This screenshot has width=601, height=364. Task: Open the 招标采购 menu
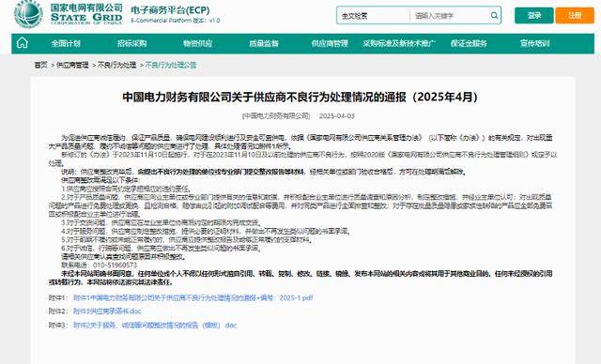tap(131, 44)
